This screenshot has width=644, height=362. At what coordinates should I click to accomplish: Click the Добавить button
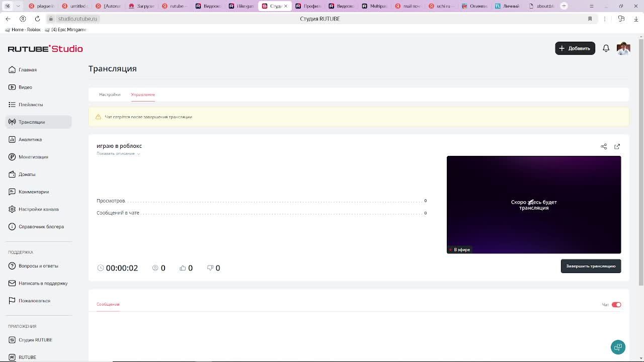tap(575, 48)
